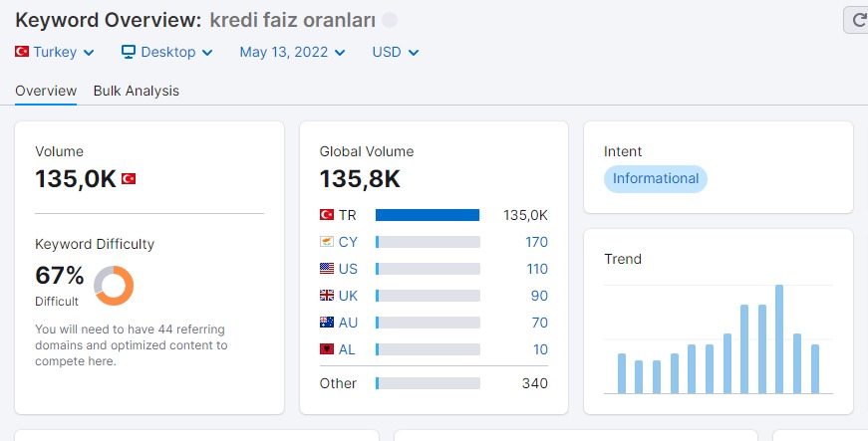Viewport: 868px width, 441px height.
Task: Click the first bar in the Trend chart
Action: [622, 373]
